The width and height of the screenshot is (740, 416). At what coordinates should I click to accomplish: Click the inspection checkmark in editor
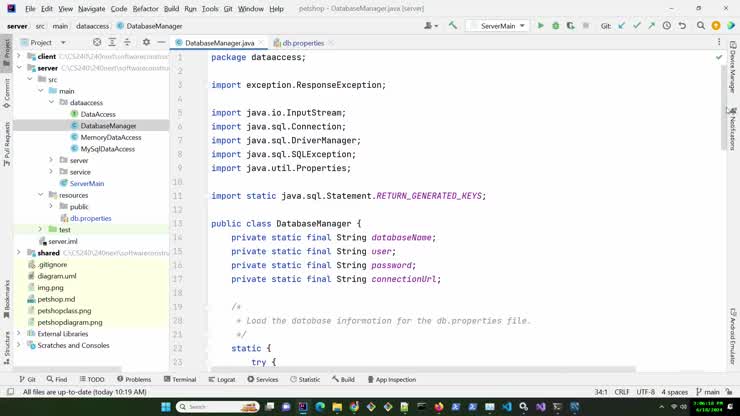coord(719,57)
